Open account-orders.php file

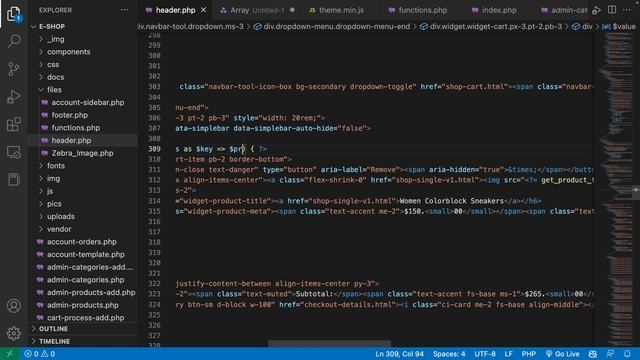point(82,242)
